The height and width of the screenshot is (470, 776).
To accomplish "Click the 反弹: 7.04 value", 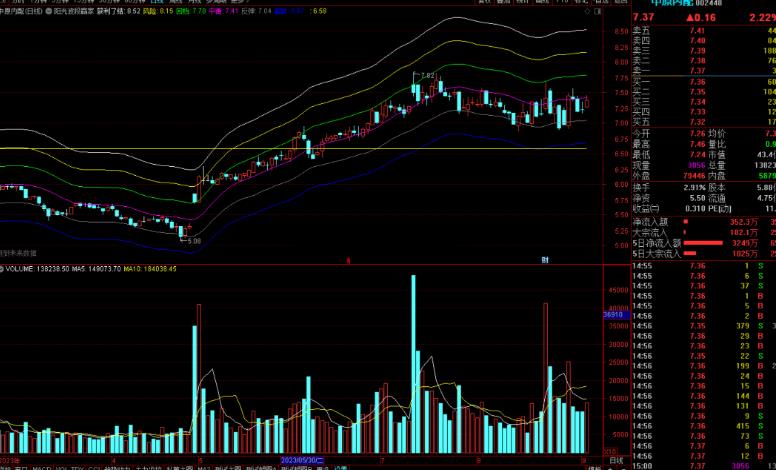I will (x=256, y=11).
